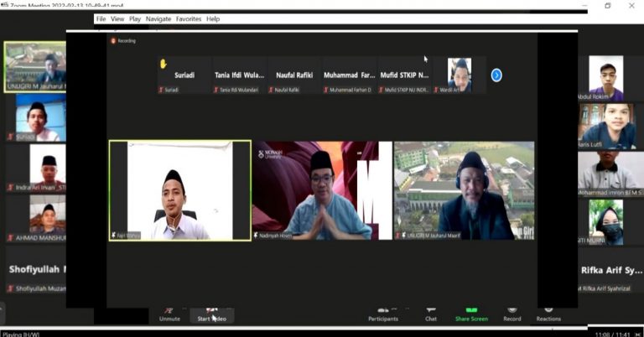The width and height of the screenshot is (644, 337).
Task: Open the Play menu
Action: point(135,19)
